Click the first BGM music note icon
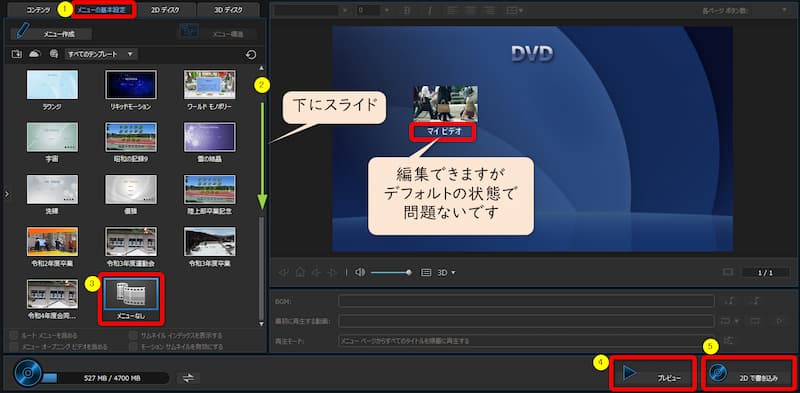The height and width of the screenshot is (393, 800). [731, 301]
